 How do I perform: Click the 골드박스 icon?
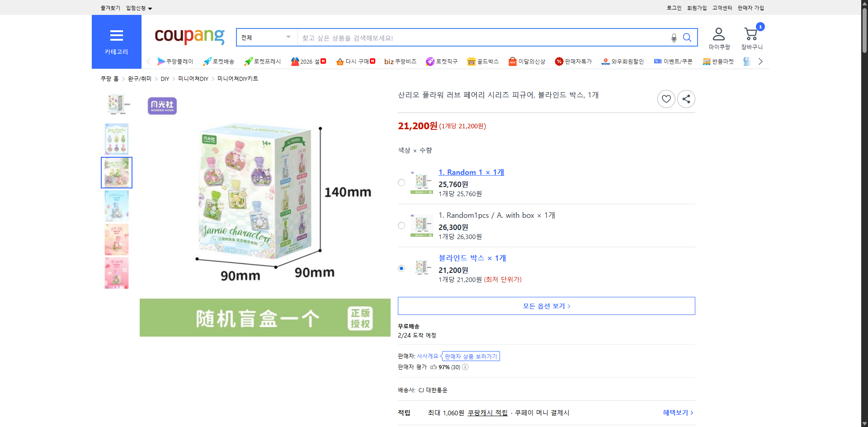pos(483,61)
